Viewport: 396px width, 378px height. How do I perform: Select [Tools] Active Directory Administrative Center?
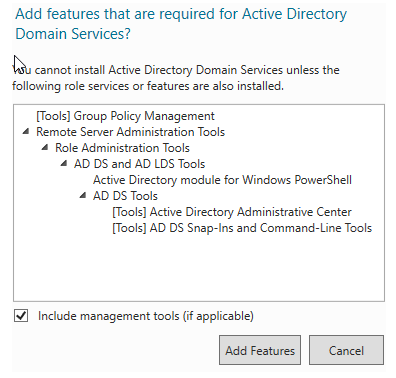click(x=232, y=212)
